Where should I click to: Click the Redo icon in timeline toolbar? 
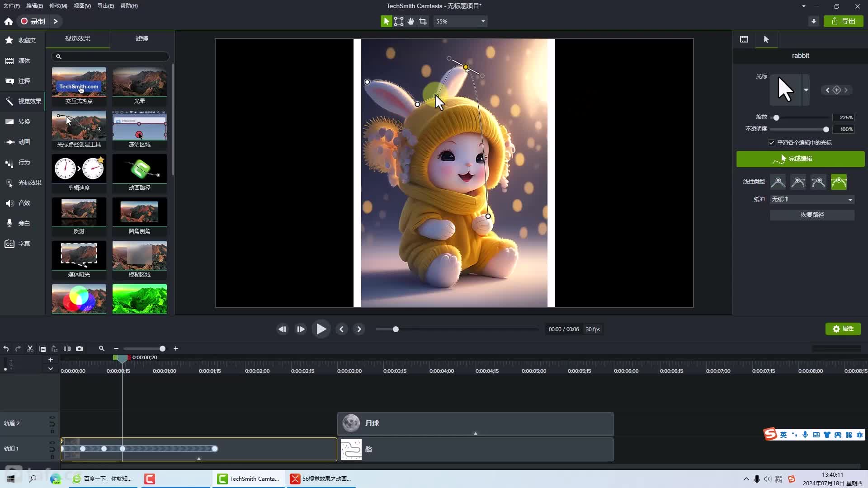18,348
